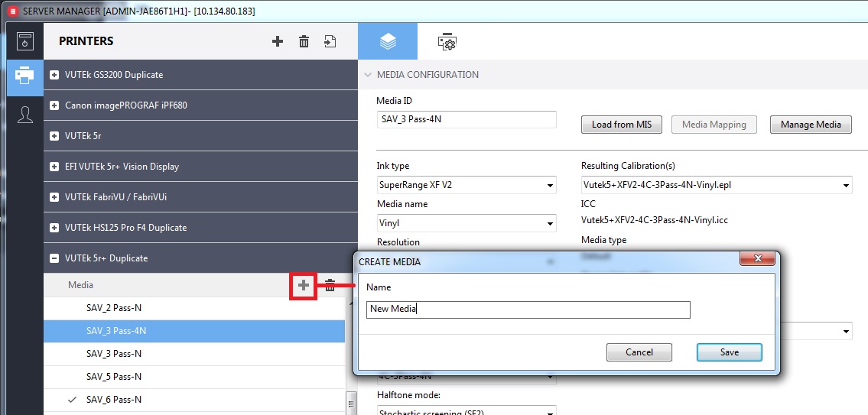
Task: Click the Manage Media button
Action: [x=811, y=125]
